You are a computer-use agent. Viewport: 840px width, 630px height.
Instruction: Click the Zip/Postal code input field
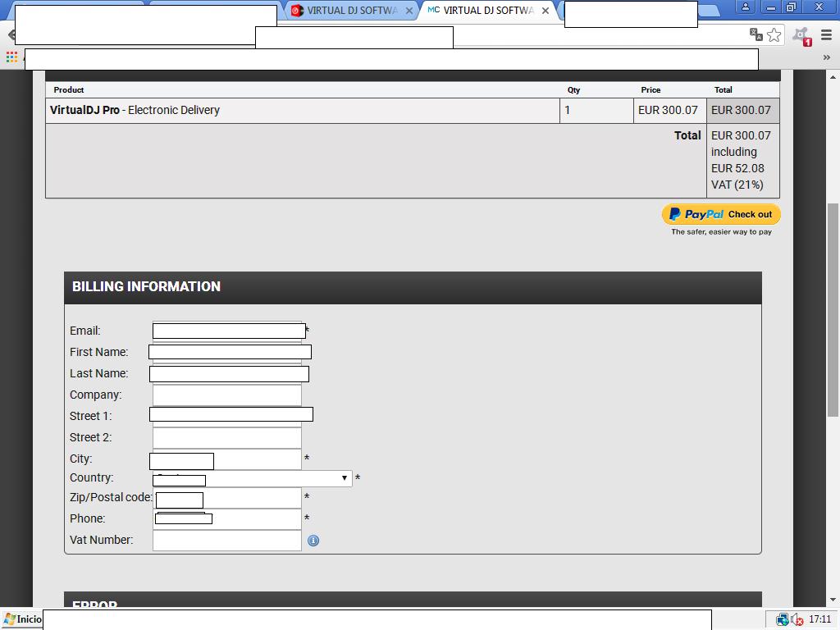point(227,498)
